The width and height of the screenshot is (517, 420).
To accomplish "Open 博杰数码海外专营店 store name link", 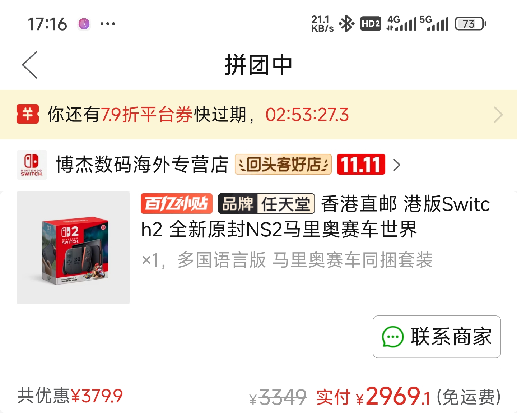I will [x=142, y=165].
